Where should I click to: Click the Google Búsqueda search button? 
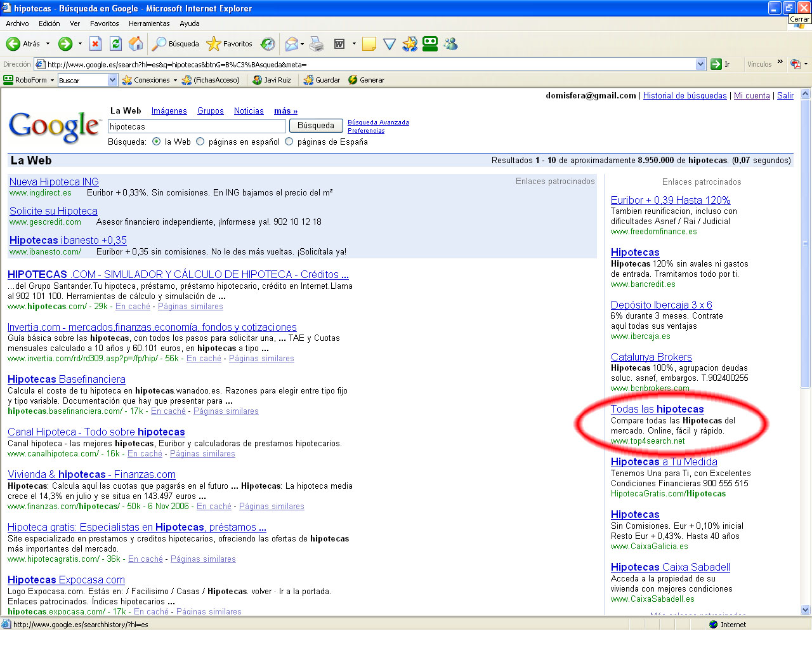(316, 126)
